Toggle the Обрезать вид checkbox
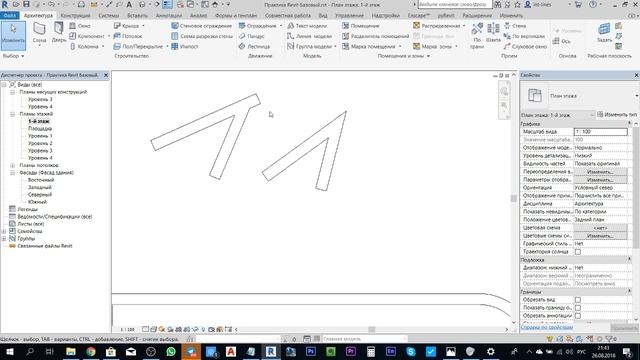The height and width of the screenshot is (360, 640). (578, 300)
